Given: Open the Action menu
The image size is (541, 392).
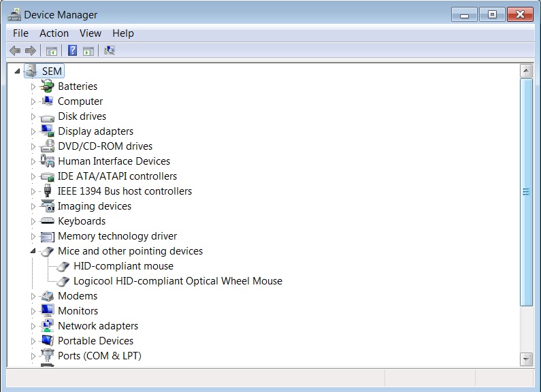Looking at the screenshot, I should point(54,33).
